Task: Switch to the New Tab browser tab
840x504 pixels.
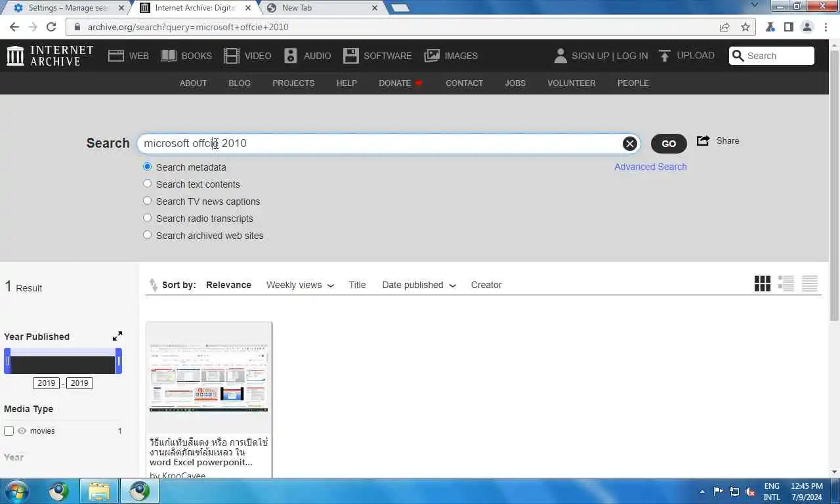Action: click(x=322, y=8)
